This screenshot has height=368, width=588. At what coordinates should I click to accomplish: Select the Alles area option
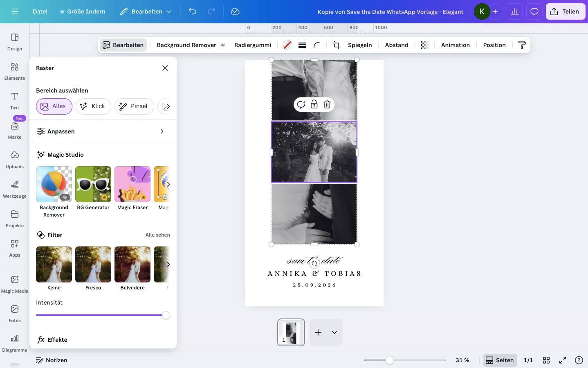[x=54, y=106]
